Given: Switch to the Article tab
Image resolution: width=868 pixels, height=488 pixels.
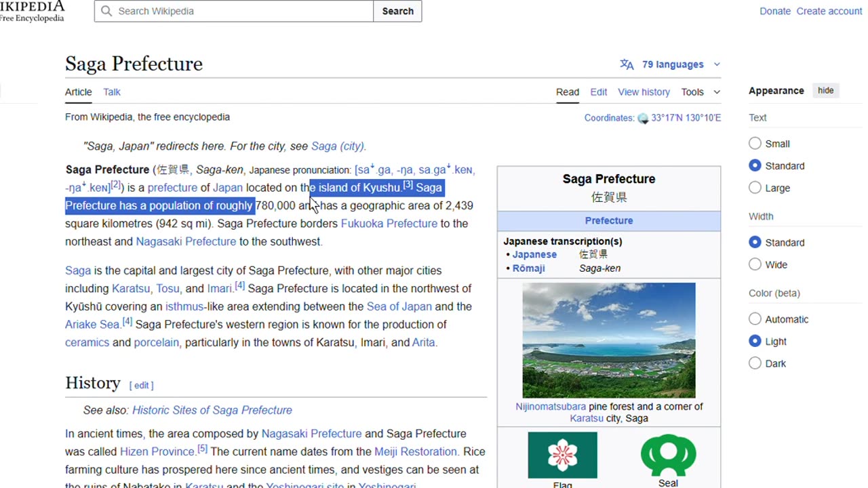Looking at the screenshot, I should [78, 91].
